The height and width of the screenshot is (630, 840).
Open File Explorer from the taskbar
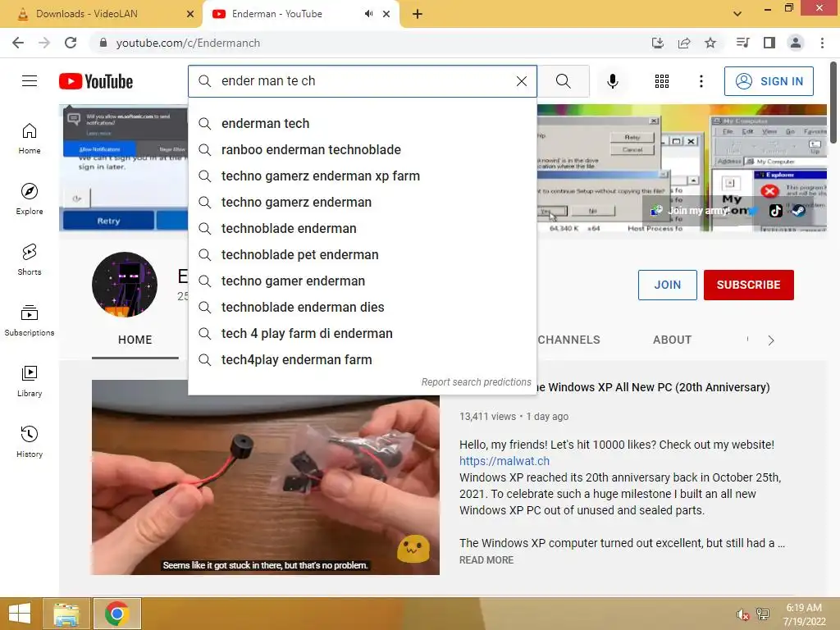tap(66, 614)
